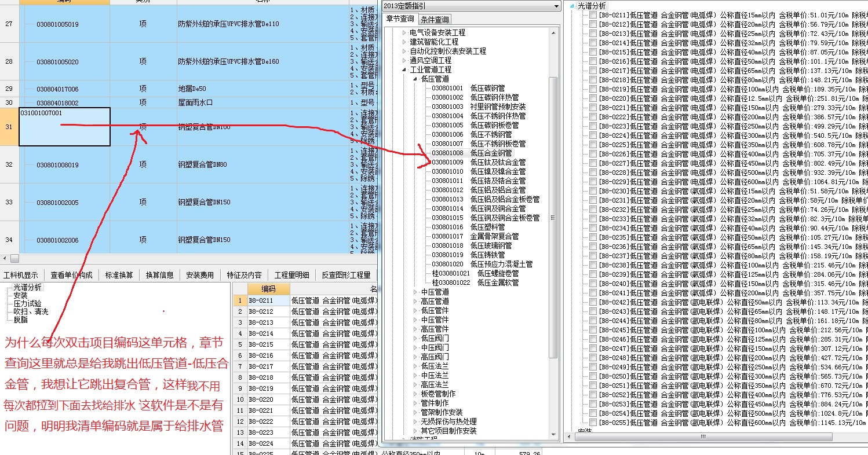Expand the 通风空调工程 node

tap(404, 61)
